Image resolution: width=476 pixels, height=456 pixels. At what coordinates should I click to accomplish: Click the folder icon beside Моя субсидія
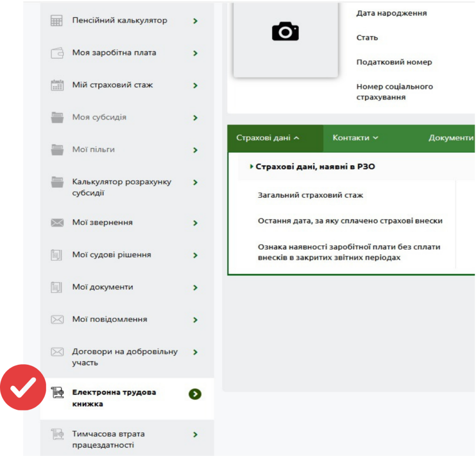(x=57, y=118)
